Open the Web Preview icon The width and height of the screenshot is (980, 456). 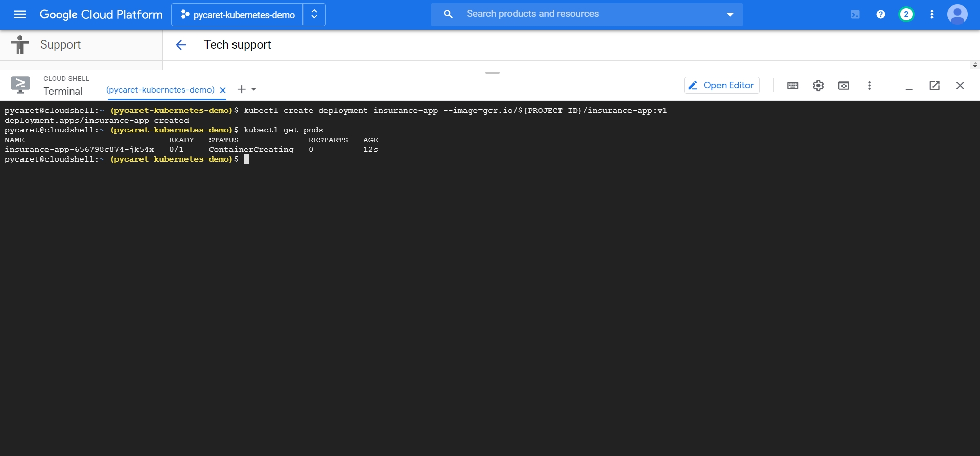(x=844, y=85)
